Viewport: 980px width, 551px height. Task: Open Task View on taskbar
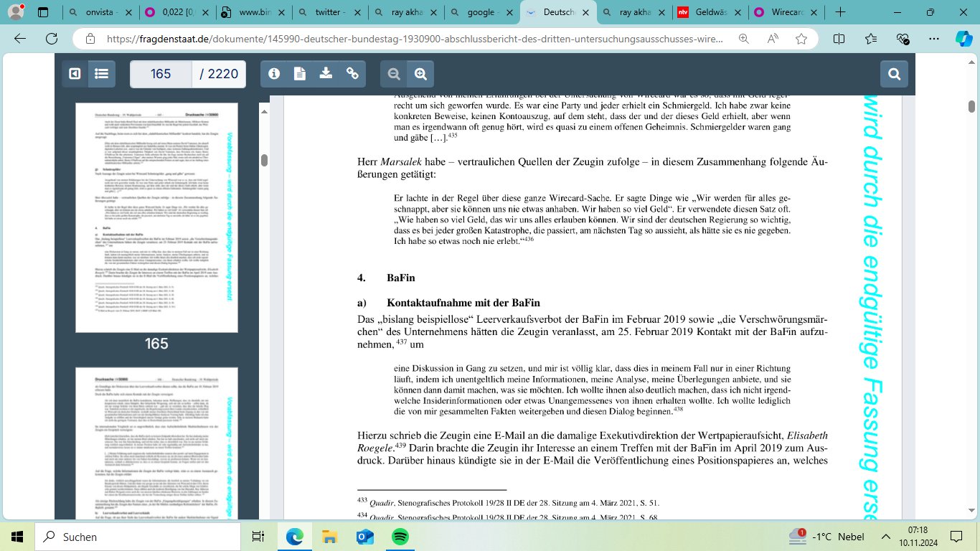pyautogui.click(x=258, y=536)
